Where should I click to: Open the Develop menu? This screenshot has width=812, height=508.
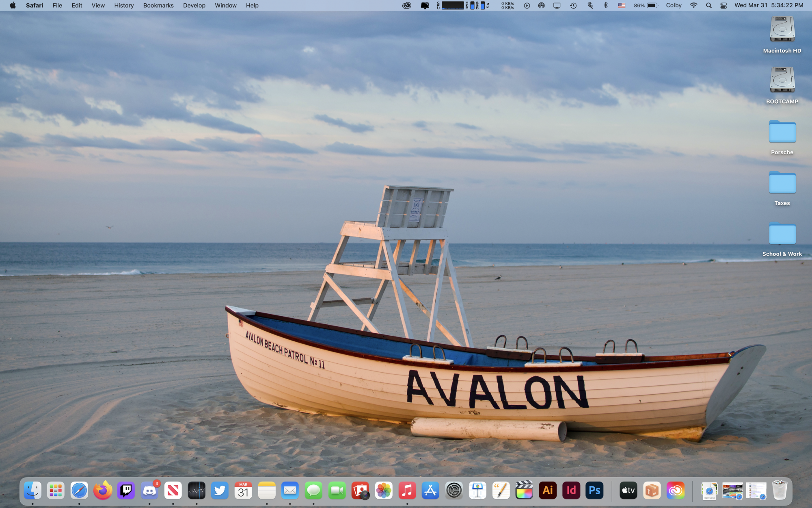click(194, 5)
